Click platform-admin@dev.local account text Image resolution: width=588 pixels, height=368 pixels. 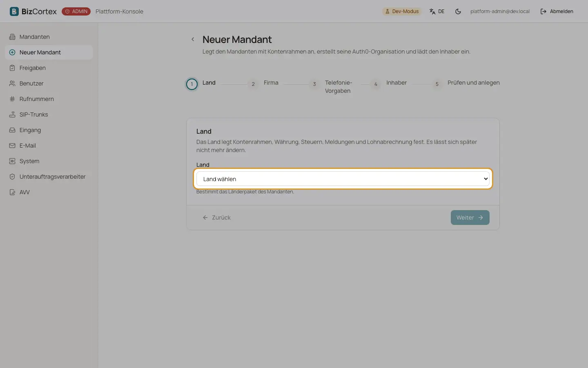tap(500, 11)
